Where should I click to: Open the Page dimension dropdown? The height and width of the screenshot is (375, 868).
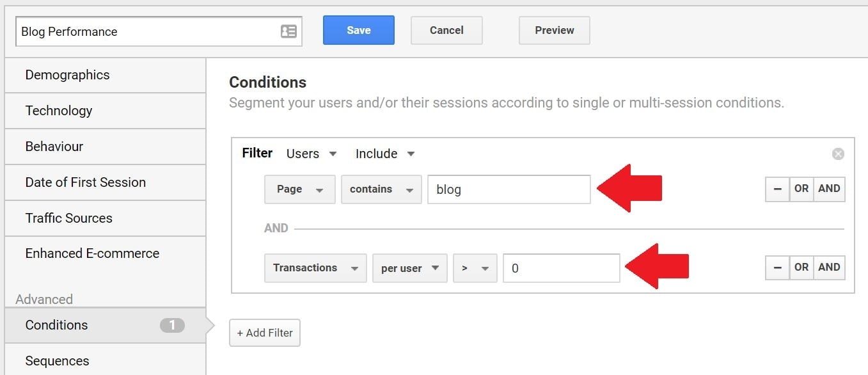coord(299,189)
